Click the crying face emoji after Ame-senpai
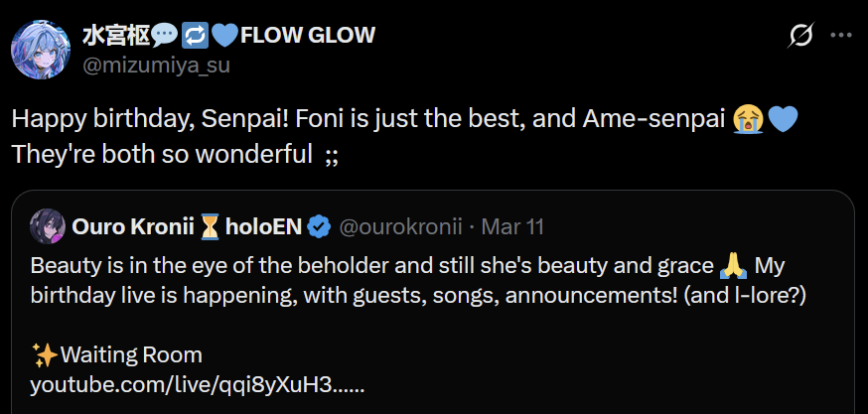 click(748, 120)
